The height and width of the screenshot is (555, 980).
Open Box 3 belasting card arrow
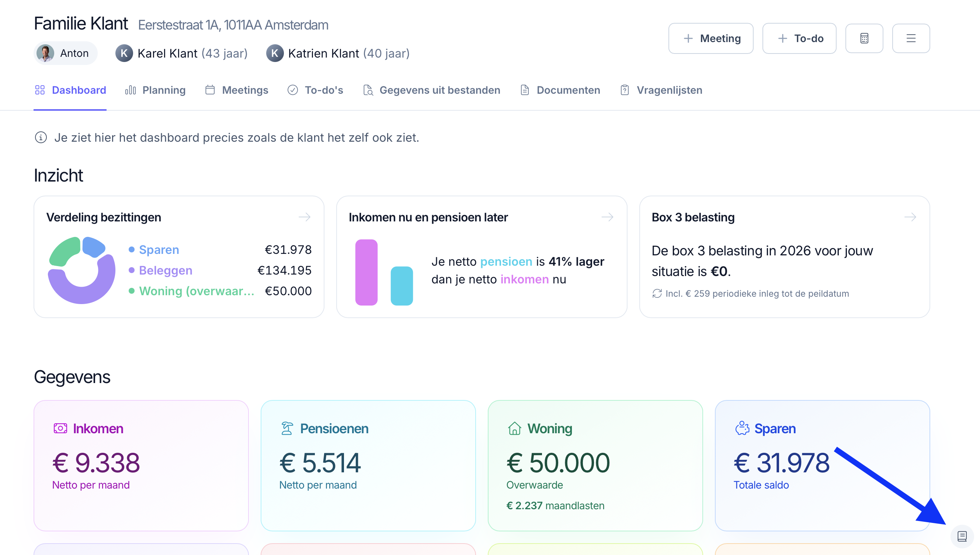910,217
